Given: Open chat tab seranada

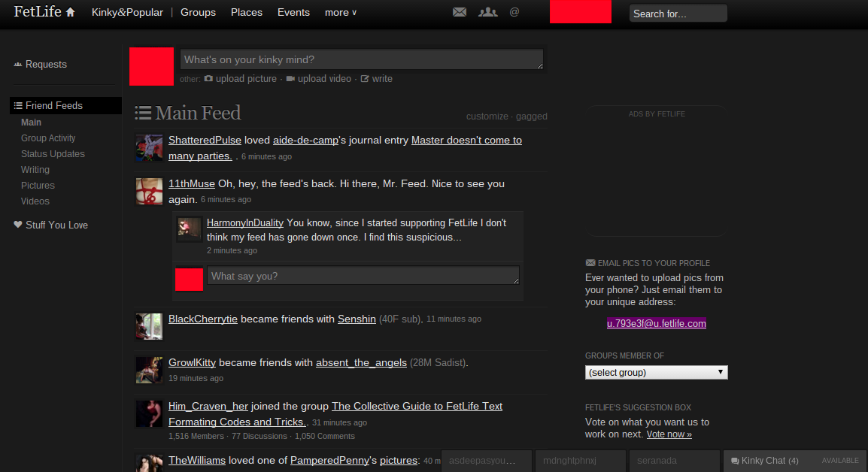Looking at the screenshot, I should click(x=674, y=461).
